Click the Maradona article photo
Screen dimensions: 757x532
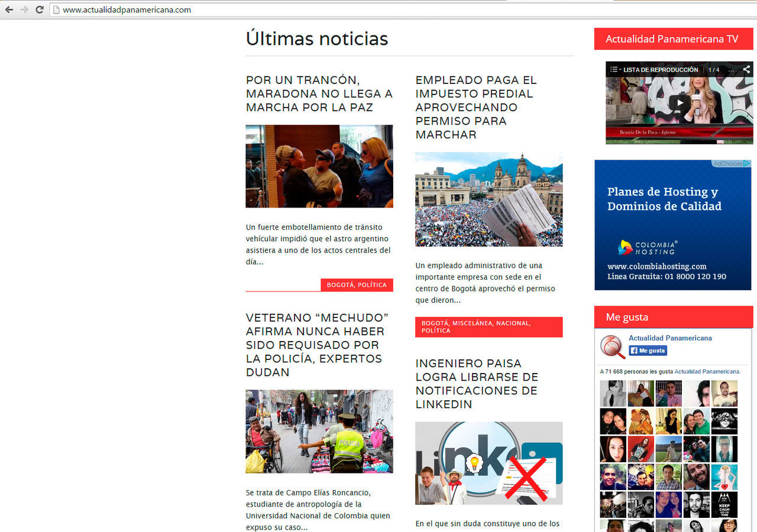coord(319,166)
